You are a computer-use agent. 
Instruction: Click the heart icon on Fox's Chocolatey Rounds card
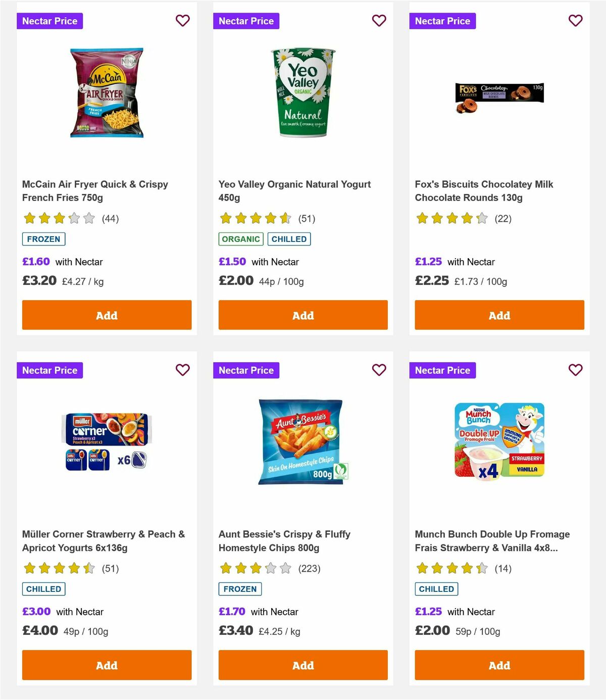click(575, 21)
